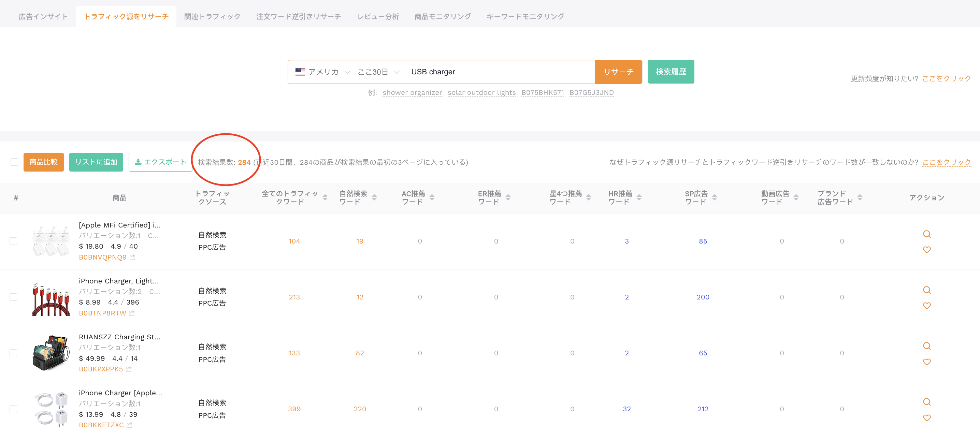Check the iPhone Charger [Apple... row

click(13, 409)
